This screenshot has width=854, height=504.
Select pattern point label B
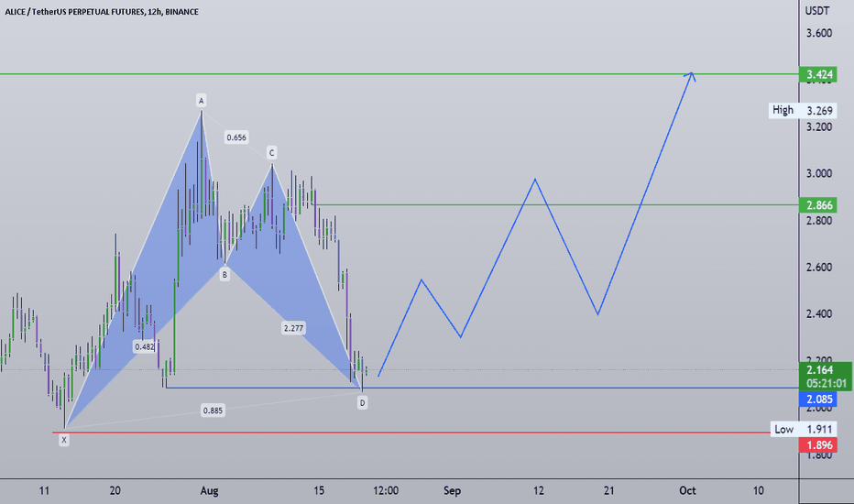224,275
